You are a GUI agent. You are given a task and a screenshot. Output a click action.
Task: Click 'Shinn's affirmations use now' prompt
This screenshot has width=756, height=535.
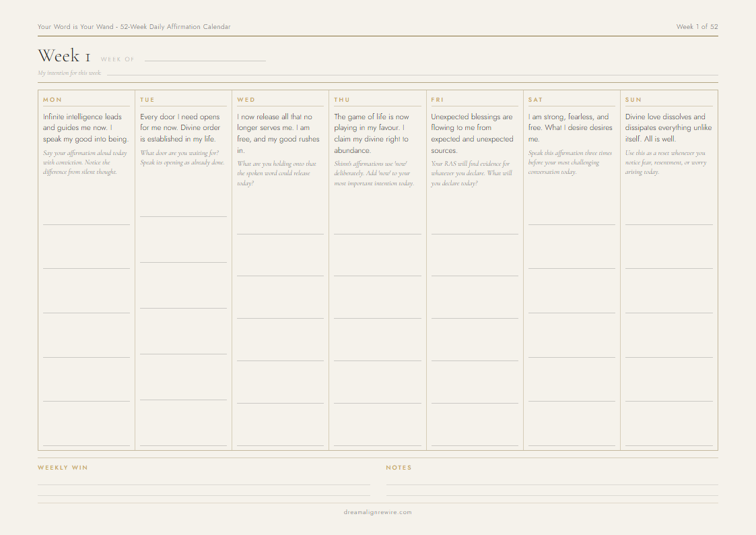point(374,174)
